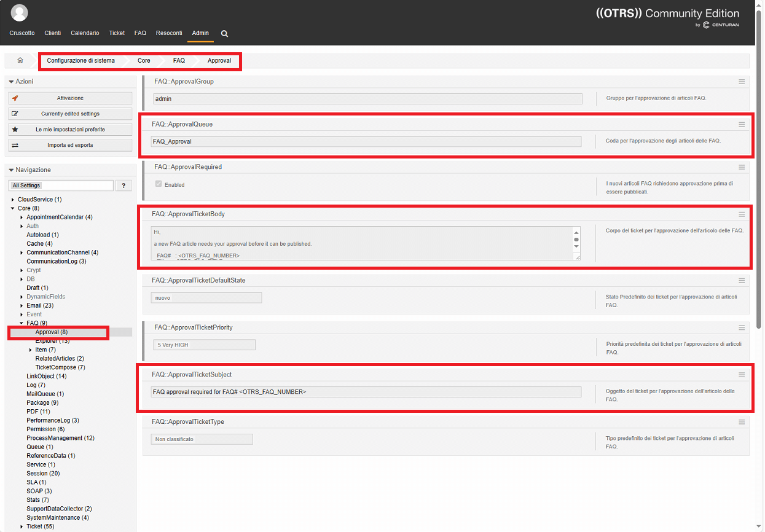Screen dimensions: 765x532
Task: Open the Cruscotto menu
Action: click(22, 33)
